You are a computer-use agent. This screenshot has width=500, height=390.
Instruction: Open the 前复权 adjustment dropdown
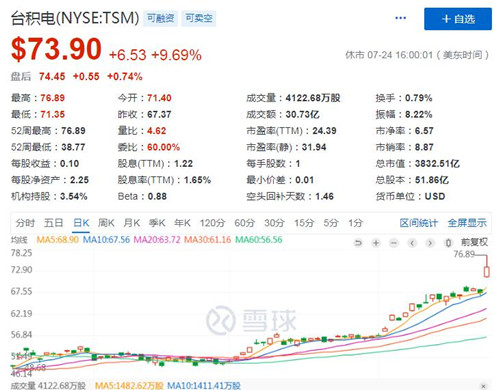pos(474,242)
